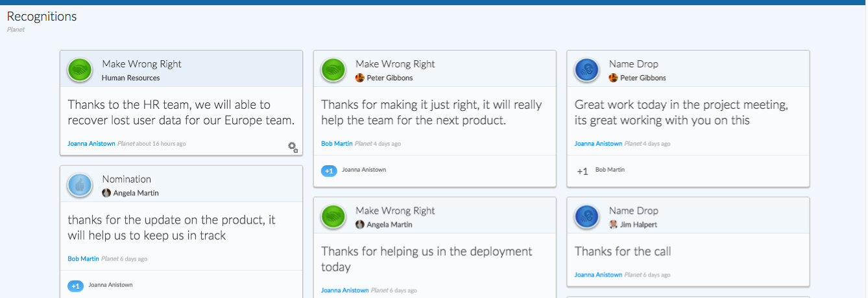Screen dimensions: 868x298
Task: Open the 'Thanks for the call' recognition message
Action: pyautogui.click(x=623, y=251)
